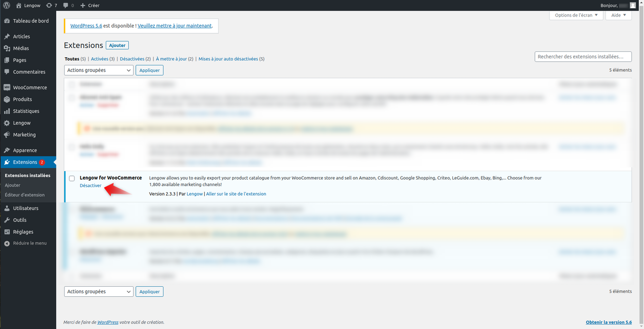Filter extensions by Activées
644x329 pixels.
(x=100, y=59)
